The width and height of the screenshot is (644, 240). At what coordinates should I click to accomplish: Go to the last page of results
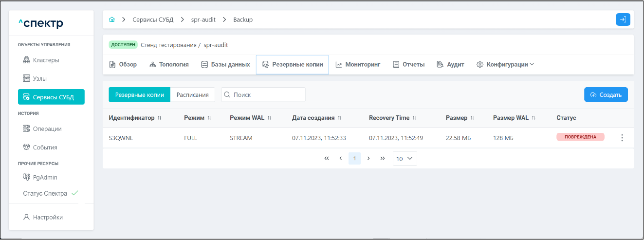[x=383, y=159]
